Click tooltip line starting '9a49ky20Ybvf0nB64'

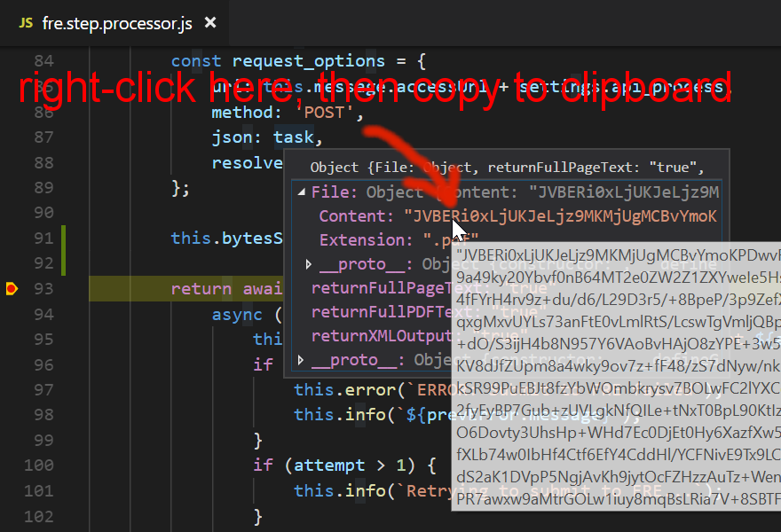point(618,278)
